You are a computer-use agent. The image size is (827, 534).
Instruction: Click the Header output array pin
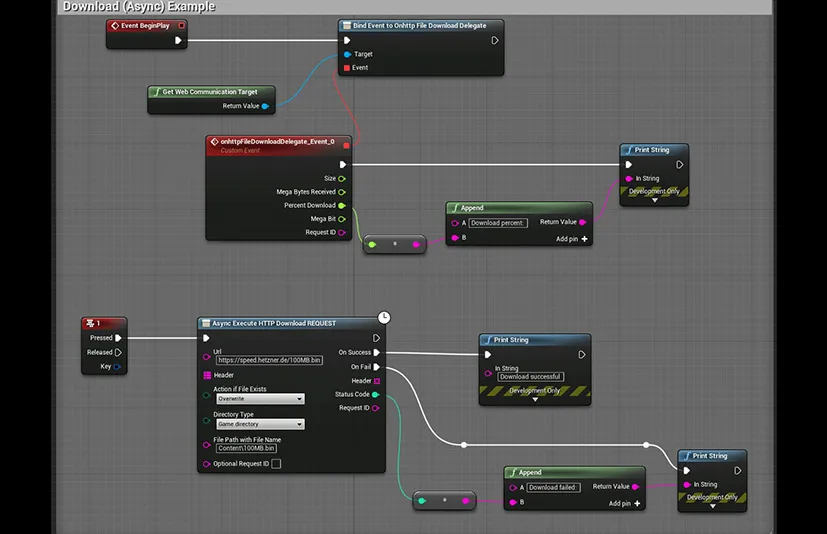[x=377, y=381]
